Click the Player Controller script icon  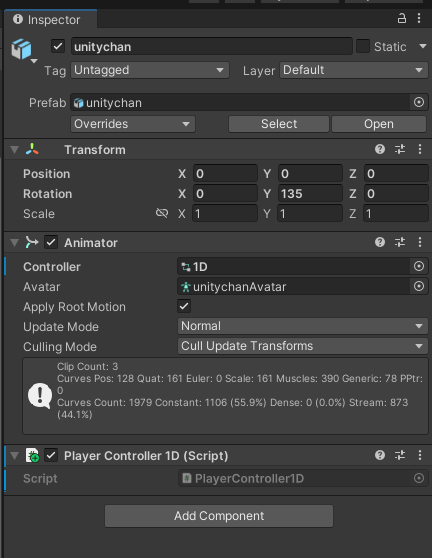tap(32, 456)
